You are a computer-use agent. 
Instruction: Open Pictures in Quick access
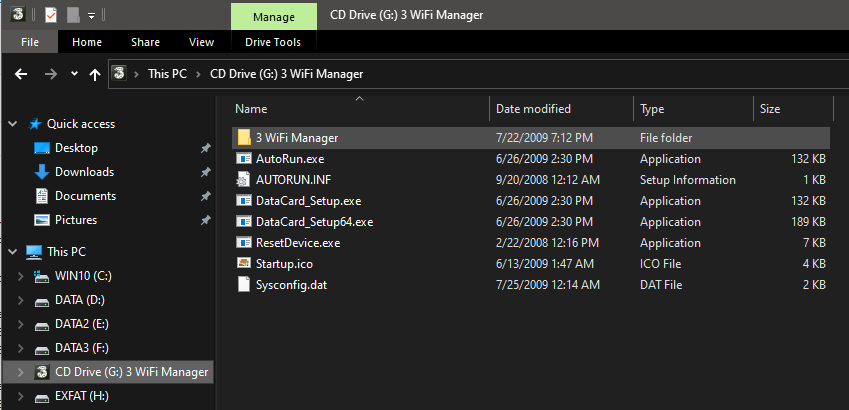[76, 219]
